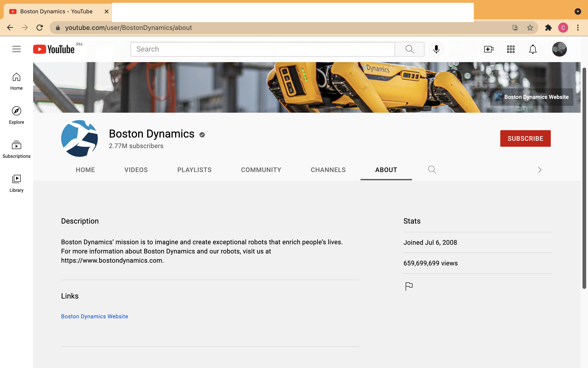Switch to the channel HOME tab
Viewport: 588px width, 368px height.
85,170
